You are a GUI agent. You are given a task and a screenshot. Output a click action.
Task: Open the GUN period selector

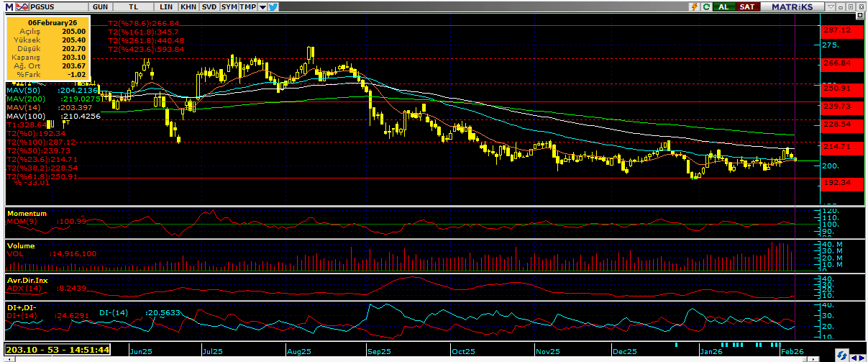[x=101, y=6]
